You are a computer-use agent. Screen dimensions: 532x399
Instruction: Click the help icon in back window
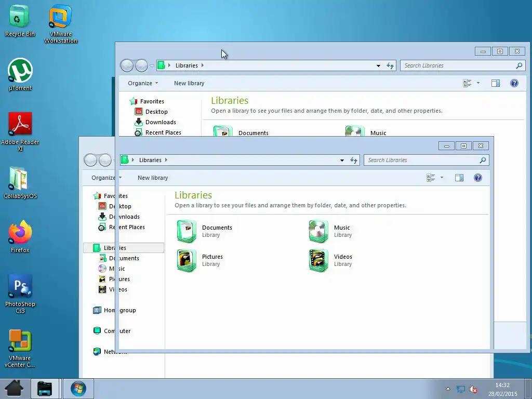coord(514,83)
